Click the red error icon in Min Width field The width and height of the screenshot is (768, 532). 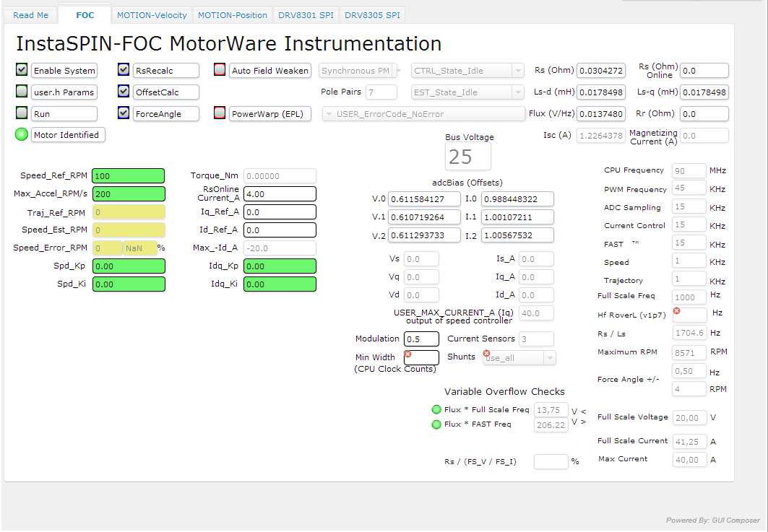click(x=408, y=354)
